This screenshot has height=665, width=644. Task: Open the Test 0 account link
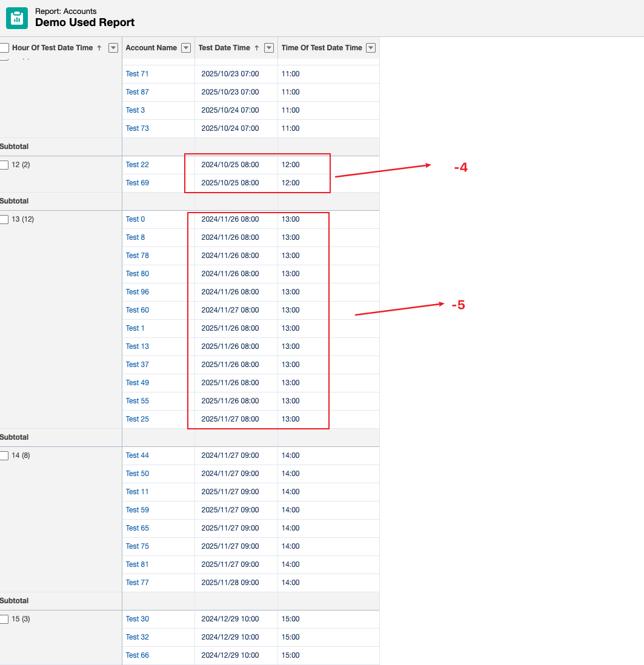pyautogui.click(x=135, y=219)
